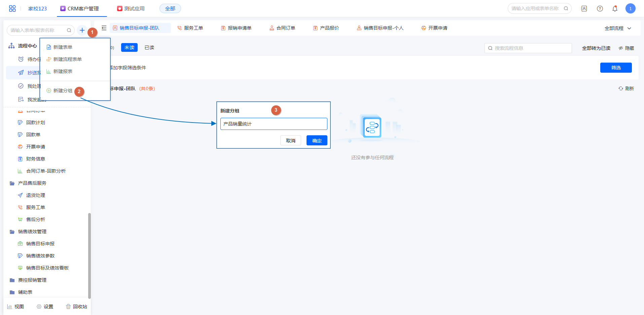Viewport: 644px width, 315px height.
Task: Expand the 全部流程 dropdown
Action: 618,28
